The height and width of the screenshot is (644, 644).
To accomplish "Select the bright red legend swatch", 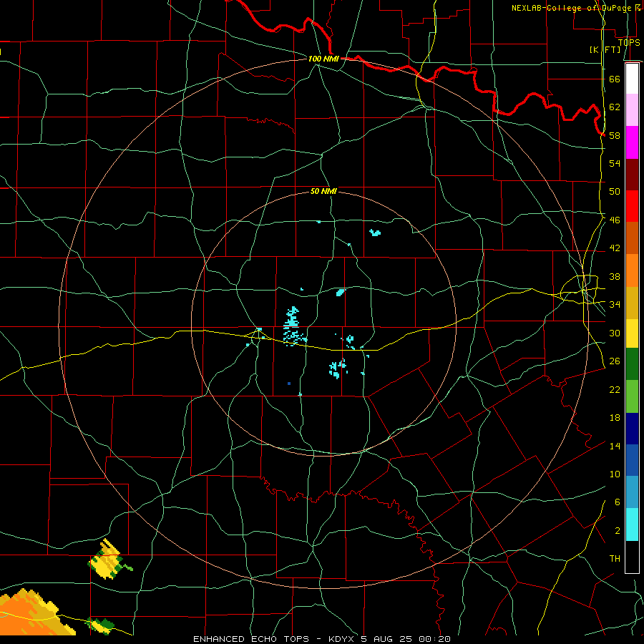I will point(632,206).
